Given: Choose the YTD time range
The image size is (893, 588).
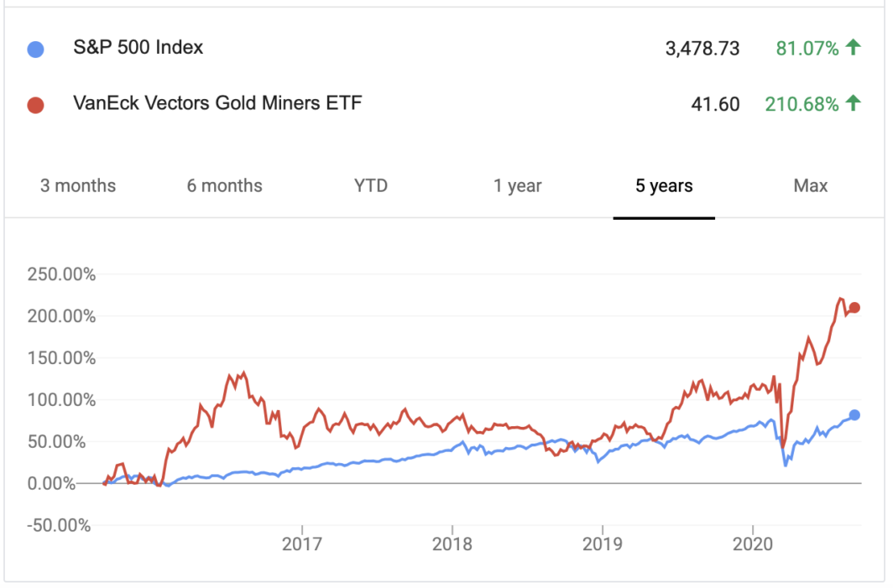Looking at the screenshot, I should tap(371, 185).
